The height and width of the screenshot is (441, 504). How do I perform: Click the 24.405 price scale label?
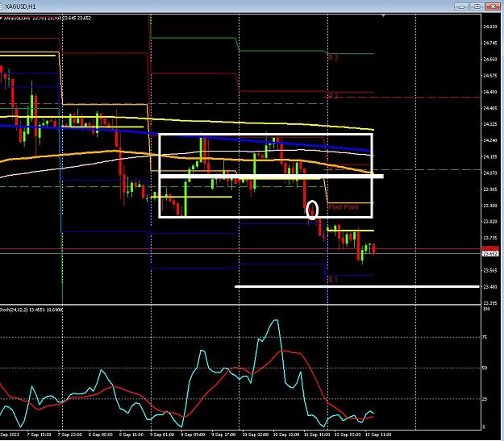click(x=490, y=108)
